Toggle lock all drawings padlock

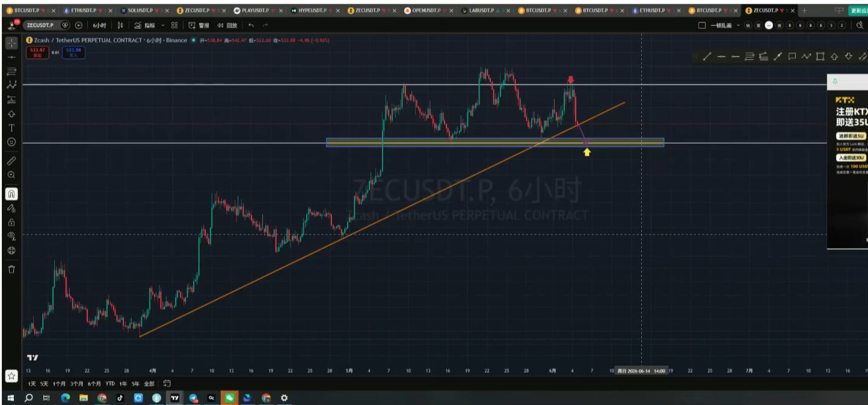[11, 222]
